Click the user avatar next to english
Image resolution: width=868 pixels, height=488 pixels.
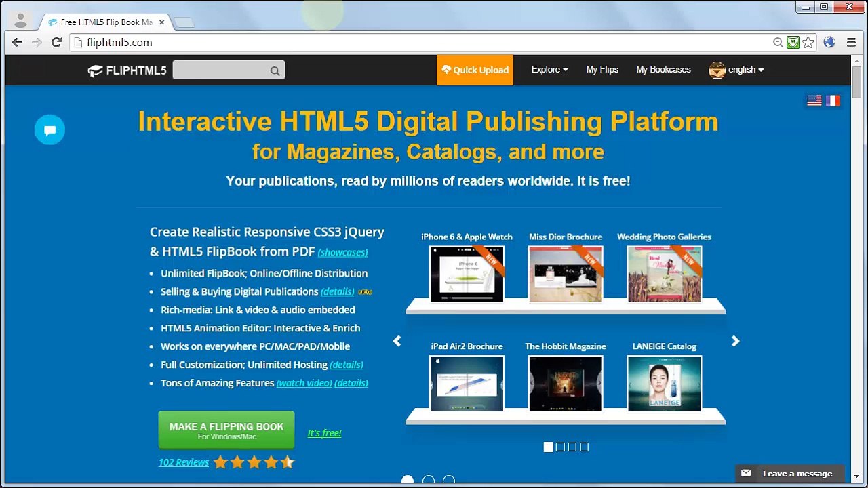tap(717, 70)
